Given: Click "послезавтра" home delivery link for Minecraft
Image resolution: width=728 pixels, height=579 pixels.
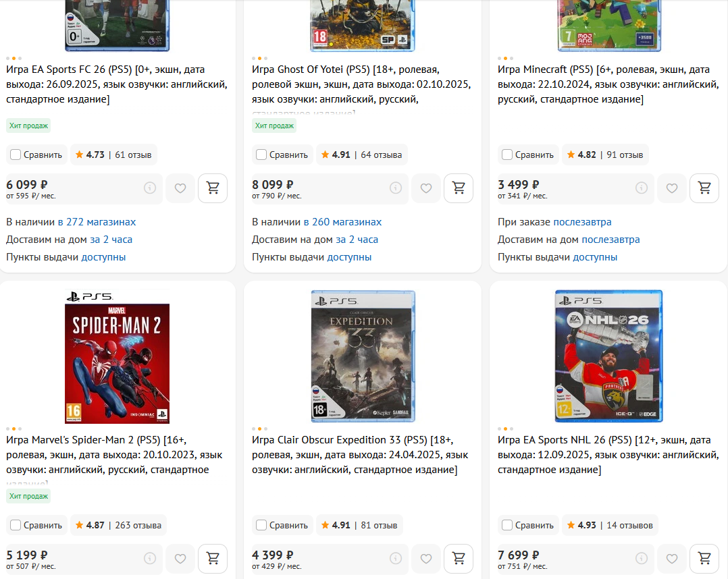Looking at the screenshot, I should point(610,240).
